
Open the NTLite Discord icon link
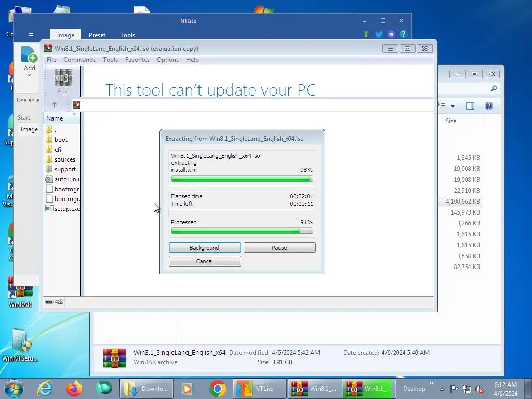click(x=391, y=34)
